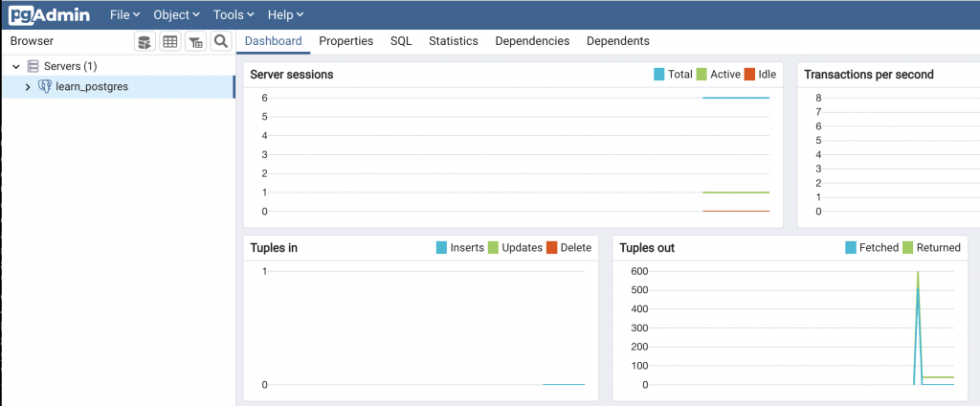980x406 pixels.
Task: Switch to the Statistics tab
Action: click(x=454, y=41)
